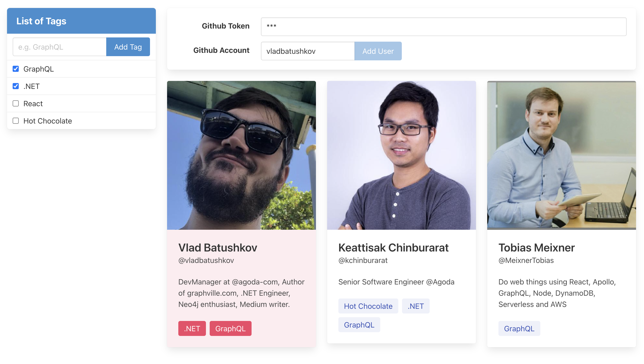Viewport: 644px width, 364px height.
Task: Click the Add Tag button
Action: pyautogui.click(x=128, y=47)
